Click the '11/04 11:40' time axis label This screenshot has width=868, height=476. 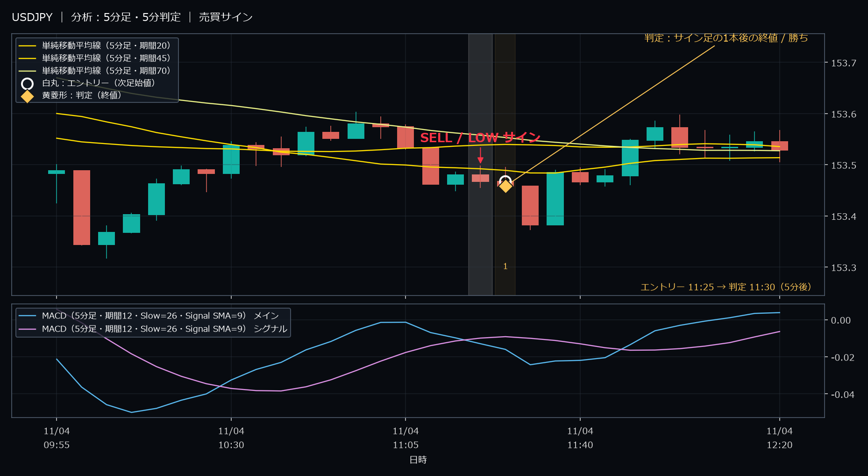point(580,438)
